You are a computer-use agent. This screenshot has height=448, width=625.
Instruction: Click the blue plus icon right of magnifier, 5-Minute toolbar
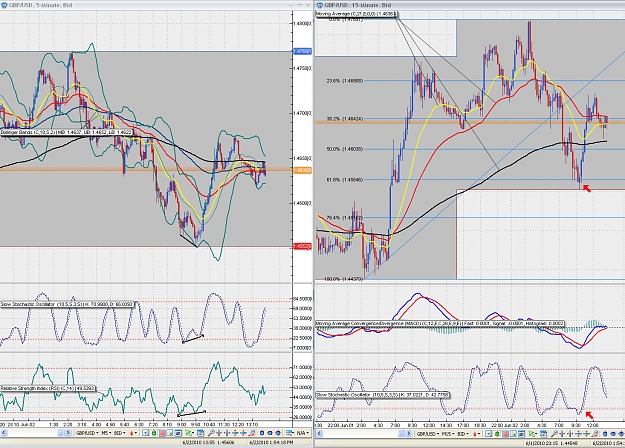point(219,433)
